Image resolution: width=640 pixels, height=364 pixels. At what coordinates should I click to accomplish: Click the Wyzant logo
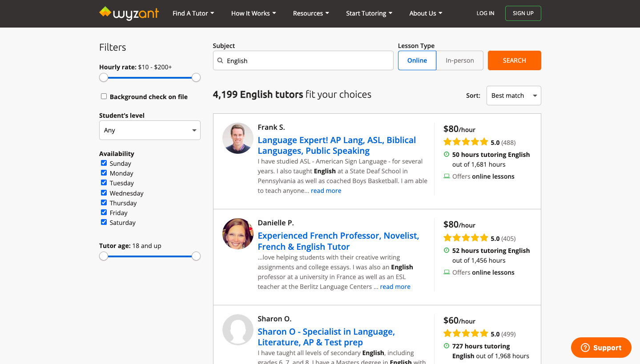coord(129,13)
